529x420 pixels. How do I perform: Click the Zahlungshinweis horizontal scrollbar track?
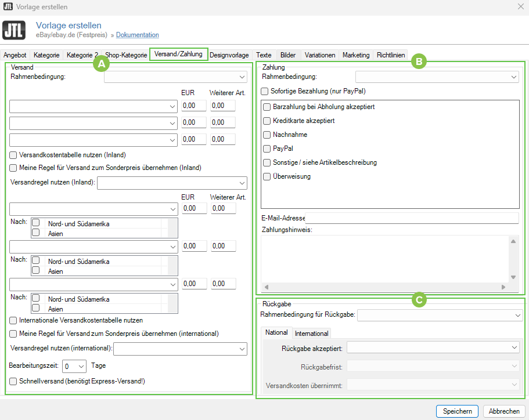point(383,287)
